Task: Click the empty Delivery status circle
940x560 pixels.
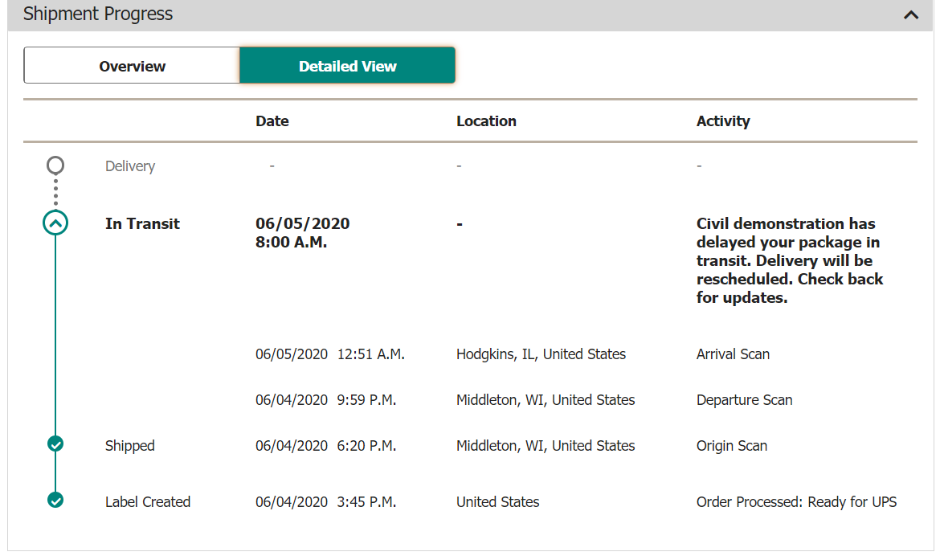Action: coord(55,166)
